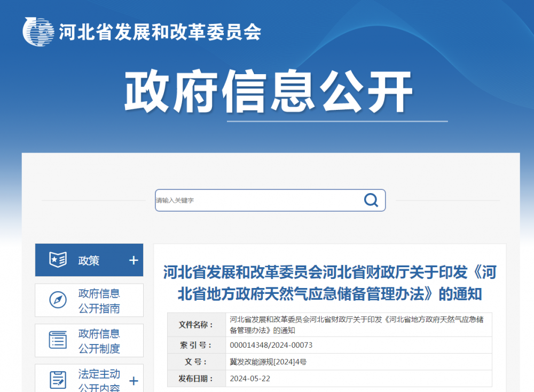This screenshot has width=534, height=392.
Task: Expand the 政策 section plus sign
Action: (x=133, y=260)
